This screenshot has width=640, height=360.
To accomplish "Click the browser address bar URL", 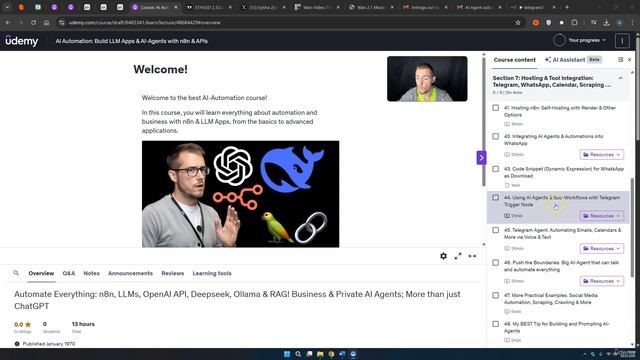I will [144, 22].
